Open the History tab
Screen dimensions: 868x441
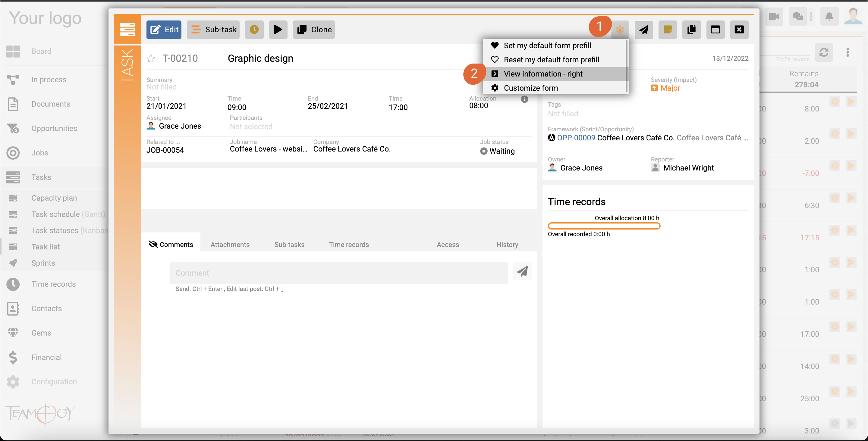pos(507,245)
